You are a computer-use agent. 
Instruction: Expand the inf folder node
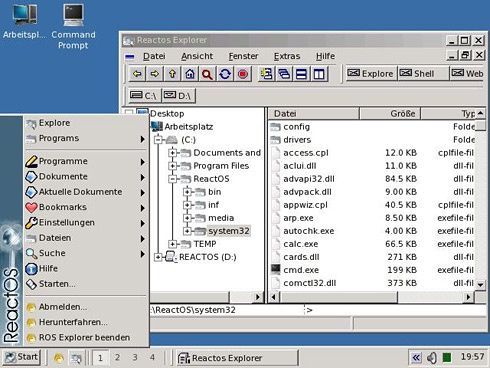pyautogui.click(x=187, y=205)
